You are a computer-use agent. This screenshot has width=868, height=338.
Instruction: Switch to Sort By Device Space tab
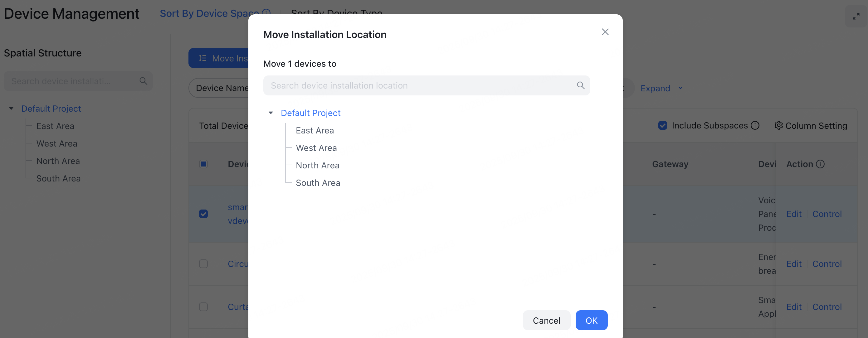[209, 13]
